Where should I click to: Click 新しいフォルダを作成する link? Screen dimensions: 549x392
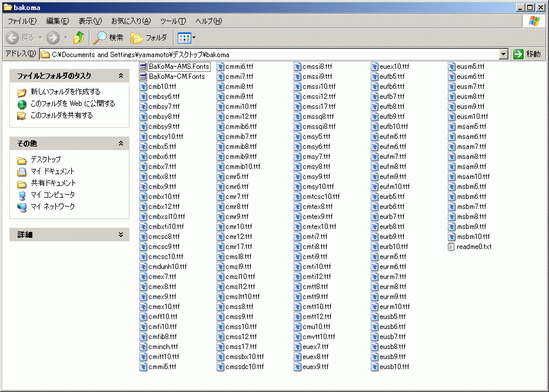(65, 92)
